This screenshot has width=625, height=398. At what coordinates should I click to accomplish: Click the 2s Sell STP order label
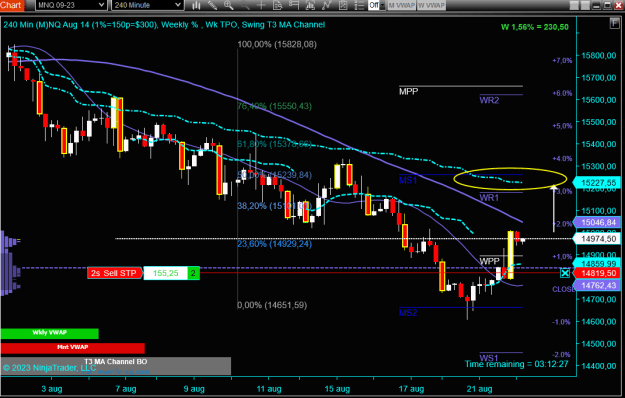click(114, 273)
